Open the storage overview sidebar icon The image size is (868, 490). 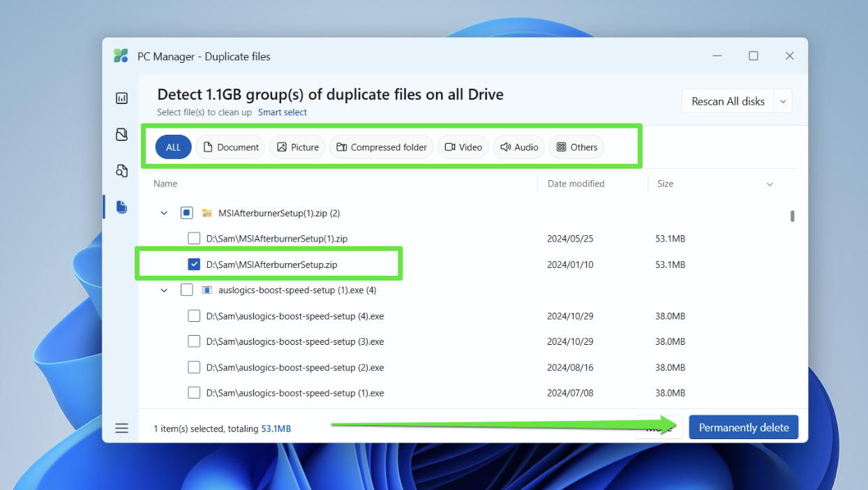coord(121,98)
